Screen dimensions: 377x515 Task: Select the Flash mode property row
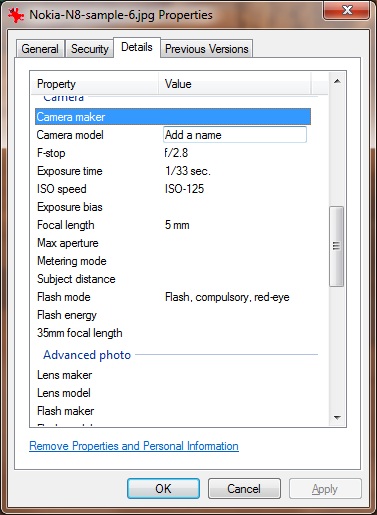pyautogui.click(x=173, y=297)
